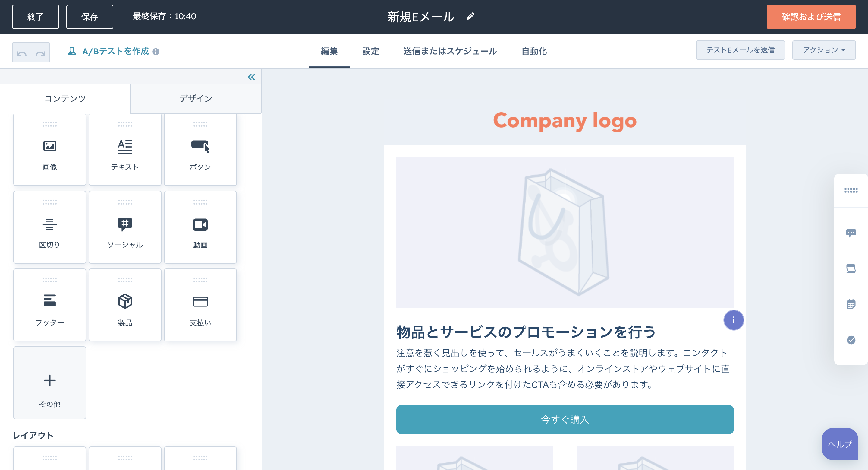Open the 設定 tab
This screenshot has width=868, height=470.
point(371,51)
